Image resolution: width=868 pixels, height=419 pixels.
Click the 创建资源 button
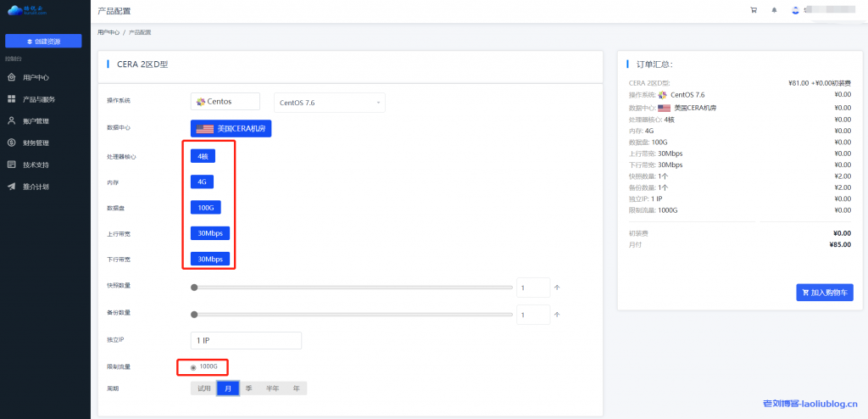[x=43, y=41]
